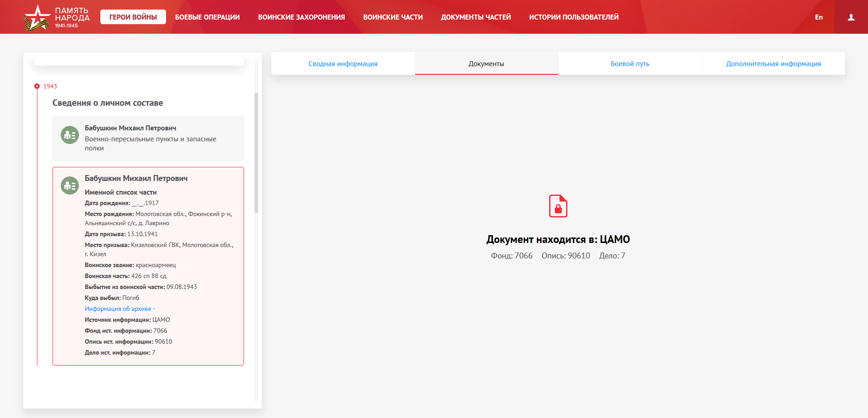This screenshot has height=418, width=868.
Task: Open the user profile icon
Action: pos(851,17)
